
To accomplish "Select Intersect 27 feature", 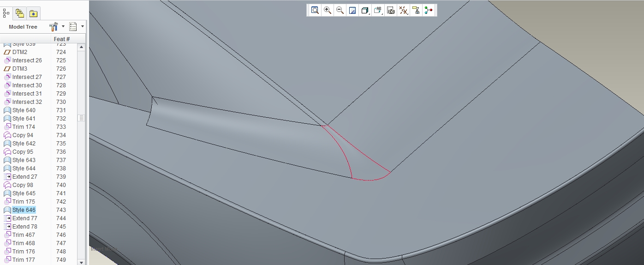I will (27, 77).
